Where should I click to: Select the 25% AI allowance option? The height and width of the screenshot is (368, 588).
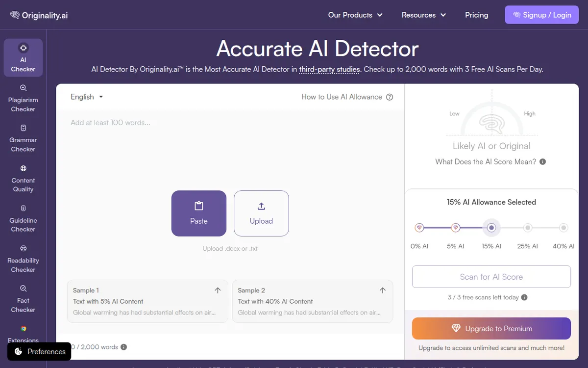[x=528, y=228]
